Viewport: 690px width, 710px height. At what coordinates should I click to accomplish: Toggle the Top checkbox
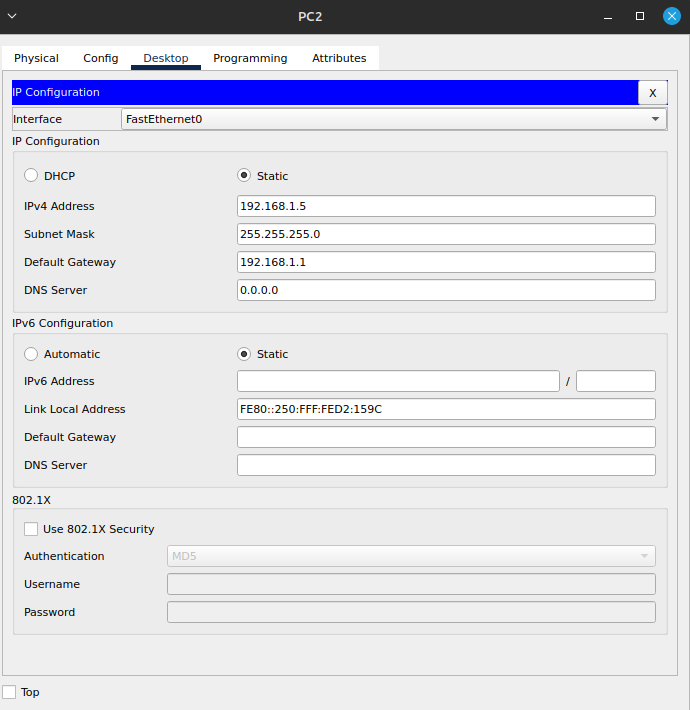tap(9, 692)
